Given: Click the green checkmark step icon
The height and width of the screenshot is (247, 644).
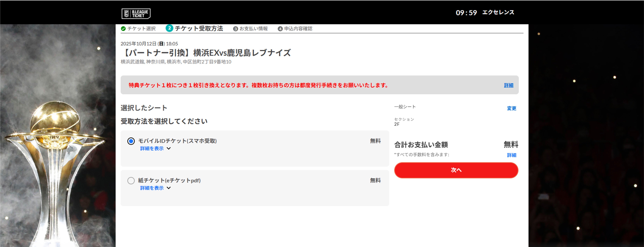Looking at the screenshot, I should (123, 29).
